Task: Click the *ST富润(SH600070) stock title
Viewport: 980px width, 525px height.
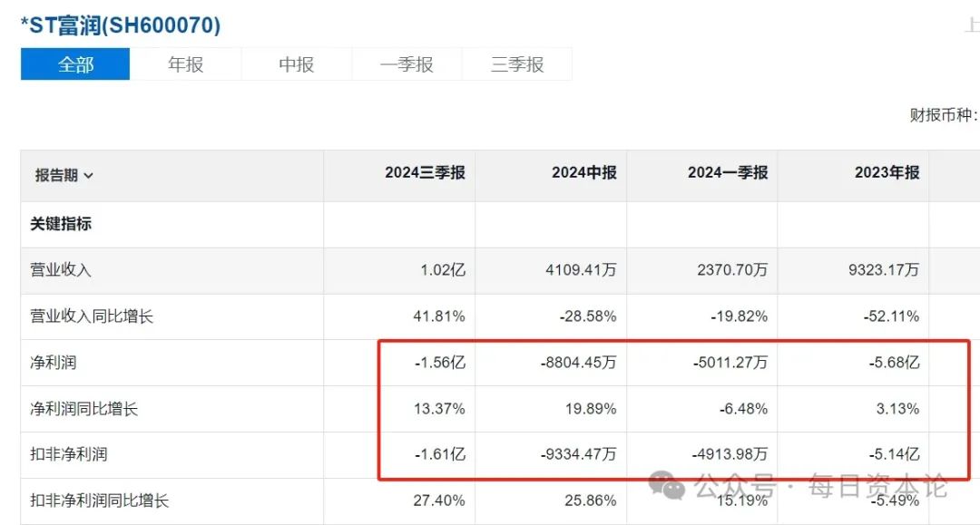Action: pyautogui.click(x=121, y=25)
